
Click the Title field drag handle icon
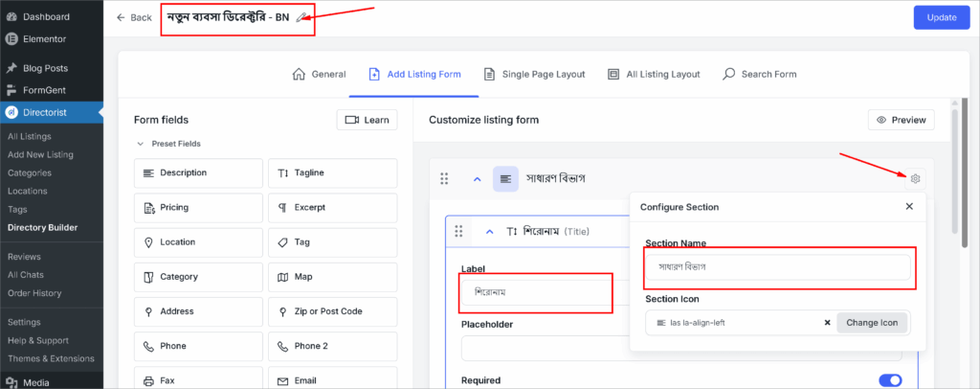click(x=458, y=231)
